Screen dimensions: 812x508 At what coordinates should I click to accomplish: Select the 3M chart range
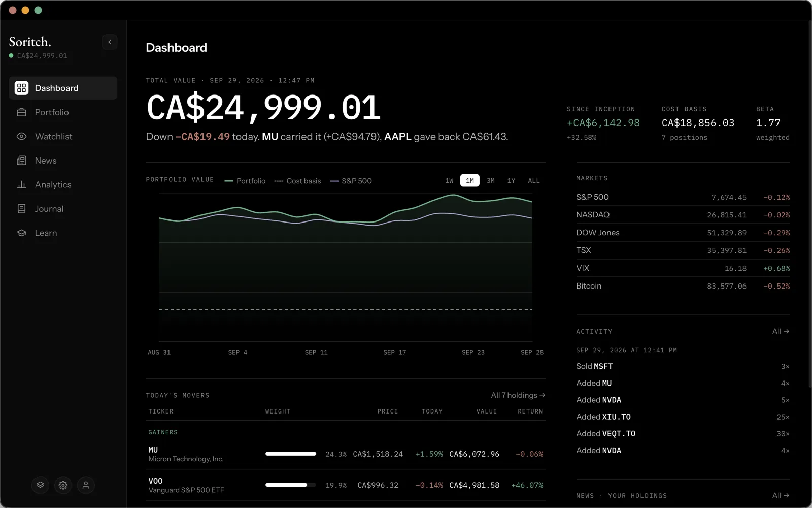tap(491, 180)
